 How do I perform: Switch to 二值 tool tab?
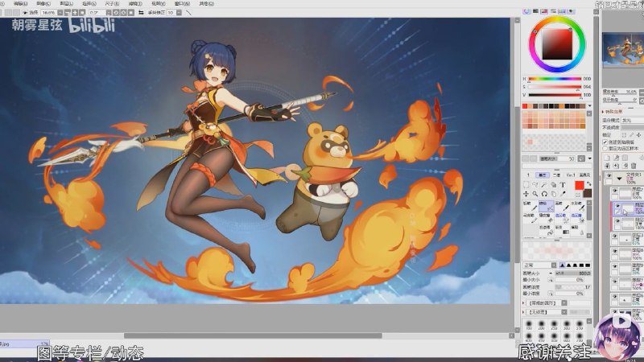[556, 175]
